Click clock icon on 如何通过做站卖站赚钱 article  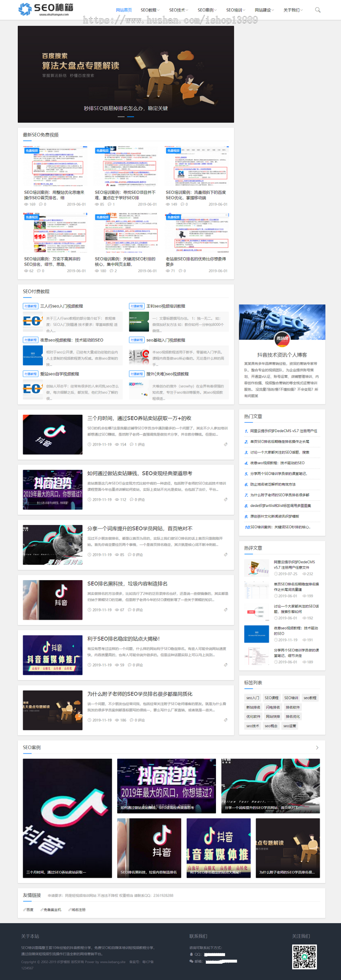(89, 500)
